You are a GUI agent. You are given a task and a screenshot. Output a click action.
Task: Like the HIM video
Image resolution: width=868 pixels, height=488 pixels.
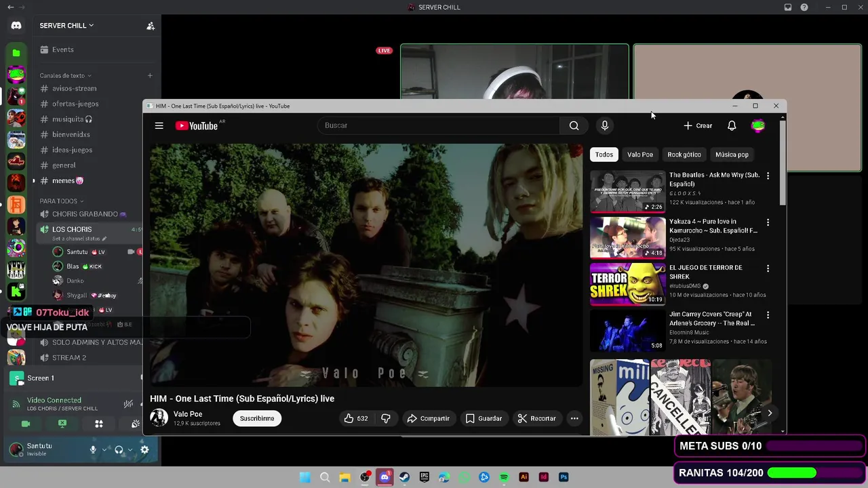pyautogui.click(x=357, y=418)
